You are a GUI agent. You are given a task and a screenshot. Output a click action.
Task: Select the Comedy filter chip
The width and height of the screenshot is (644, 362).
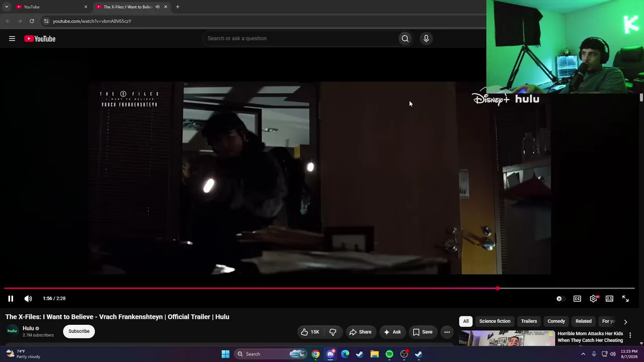[556, 321]
